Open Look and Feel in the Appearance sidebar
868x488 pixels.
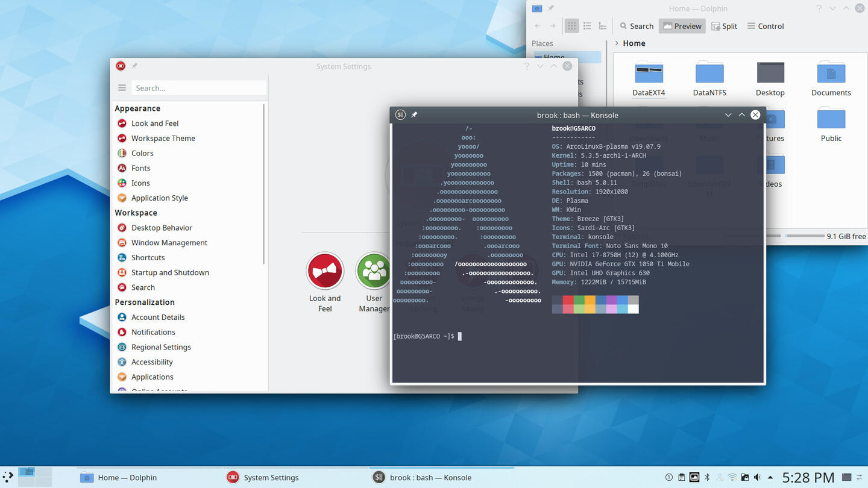(x=155, y=124)
